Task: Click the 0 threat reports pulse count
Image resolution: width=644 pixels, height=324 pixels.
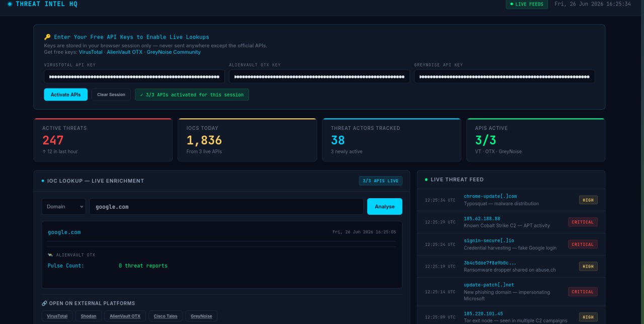Action: click(x=143, y=266)
